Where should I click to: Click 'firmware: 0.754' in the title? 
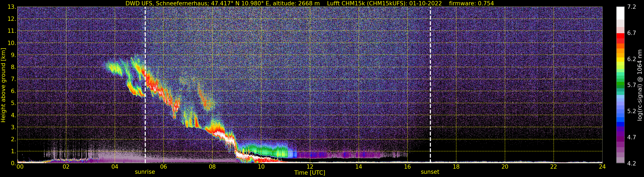coord(472,3)
